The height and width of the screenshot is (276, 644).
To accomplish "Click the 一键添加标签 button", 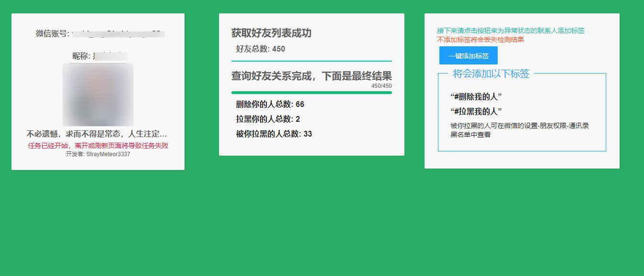I will 468,56.
